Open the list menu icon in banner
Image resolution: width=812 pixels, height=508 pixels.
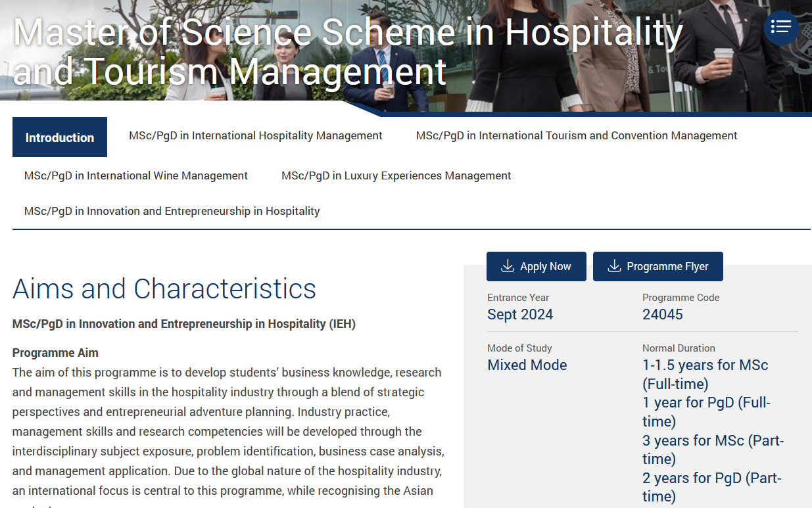click(780, 27)
